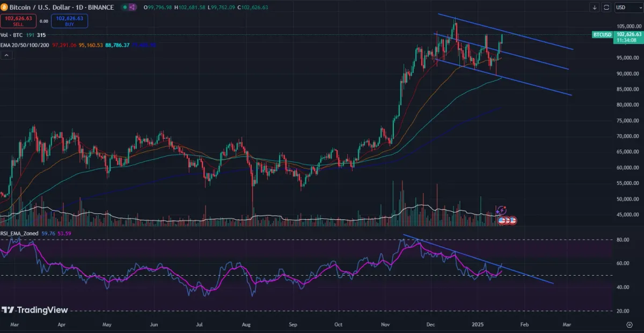Click the blue BUY price button
Screen dimensions: 644x333
pos(70,21)
